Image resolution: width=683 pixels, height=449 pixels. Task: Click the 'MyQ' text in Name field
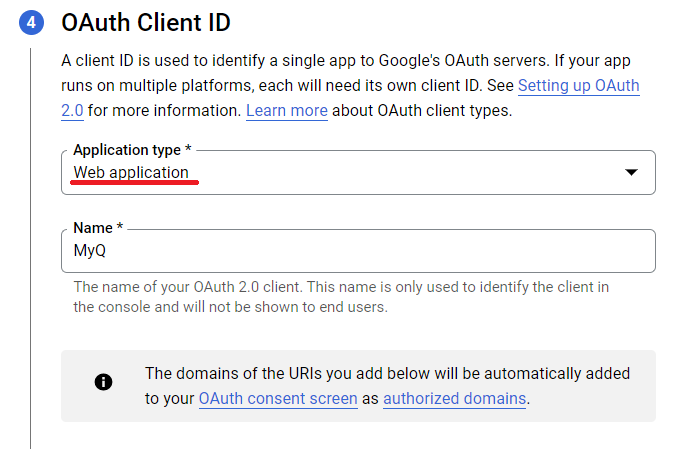click(x=90, y=251)
